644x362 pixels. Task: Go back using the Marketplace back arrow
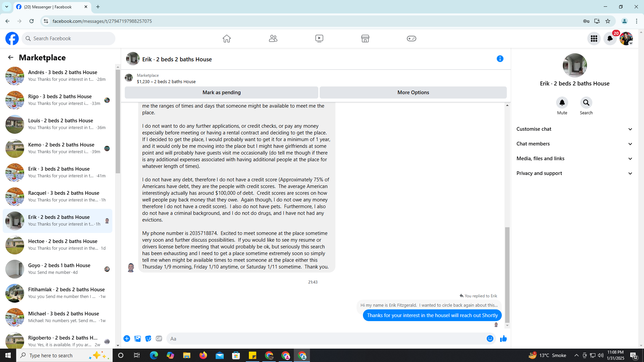[11, 58]
